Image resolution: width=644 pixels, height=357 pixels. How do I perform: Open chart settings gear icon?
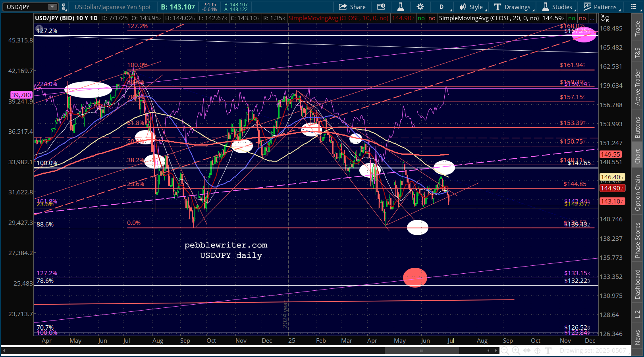[x=420, y=7]
